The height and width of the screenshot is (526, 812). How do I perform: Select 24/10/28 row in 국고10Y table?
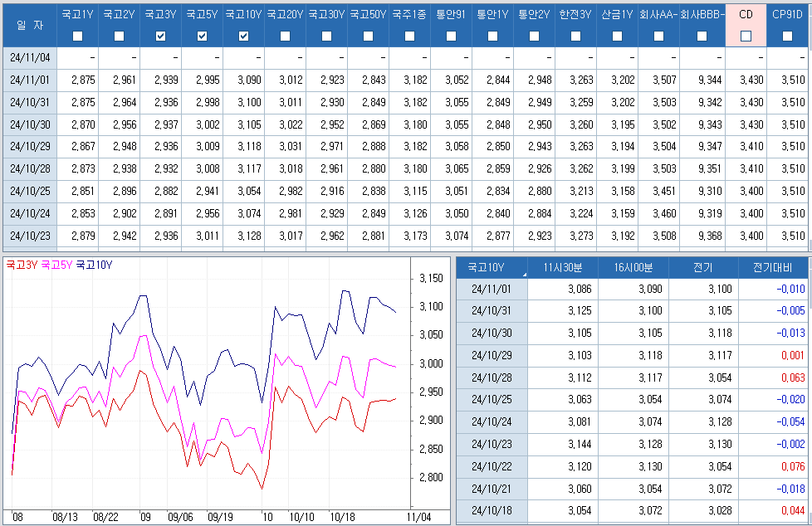[491, 377]
